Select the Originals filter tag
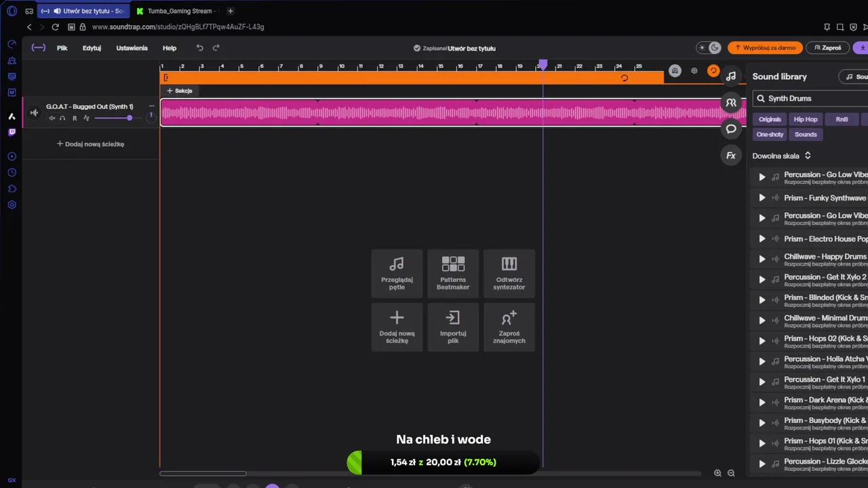The height and width of the screenshot is (488, 868). tap(770, 119)
